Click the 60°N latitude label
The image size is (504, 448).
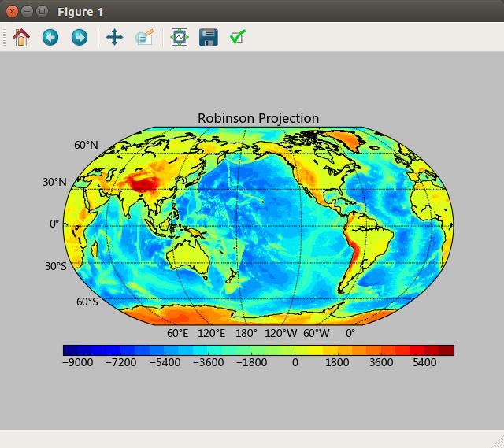[x=86, y=145]
